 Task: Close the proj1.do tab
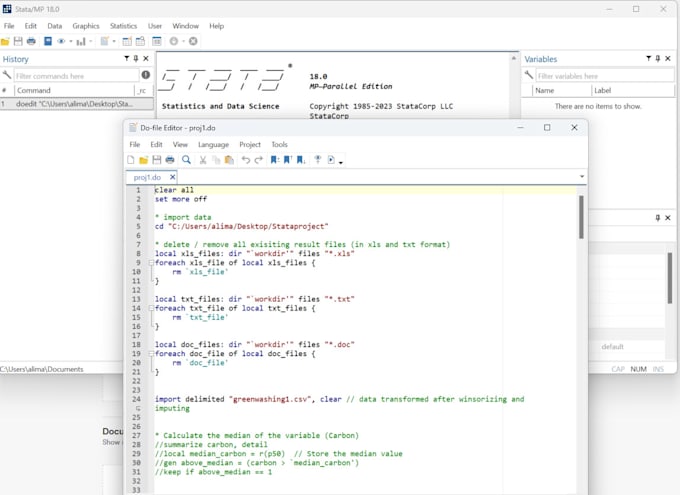click(x=173, y=177)
